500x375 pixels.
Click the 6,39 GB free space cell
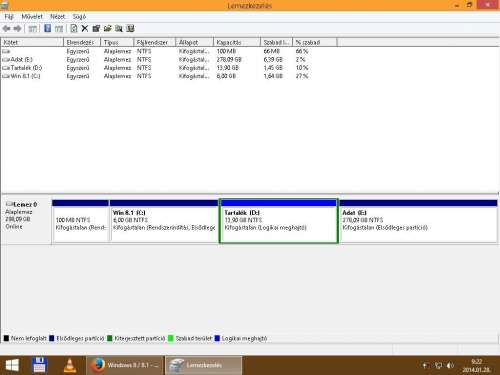273,60
